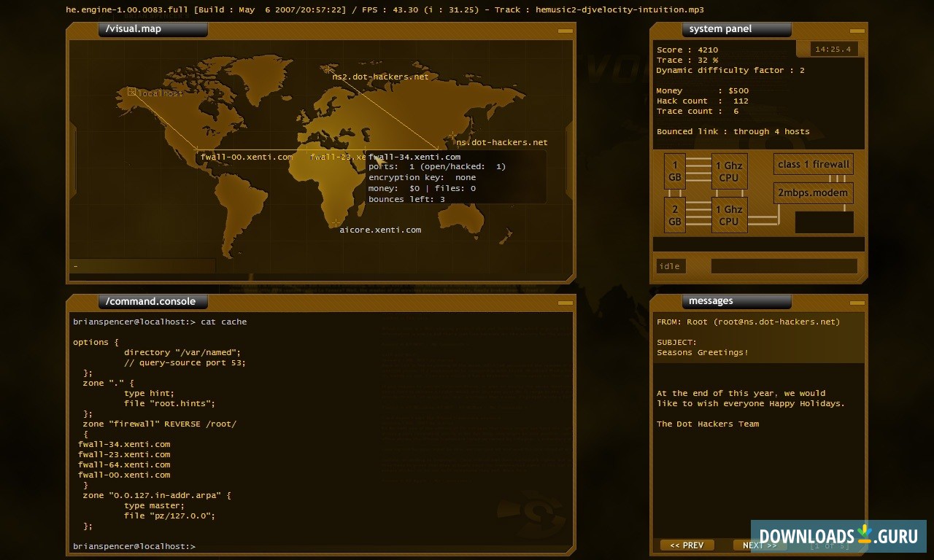Click the "Seasons Greetings!" subject line
Screen dimensions: 934x560
tap(703, 352)
